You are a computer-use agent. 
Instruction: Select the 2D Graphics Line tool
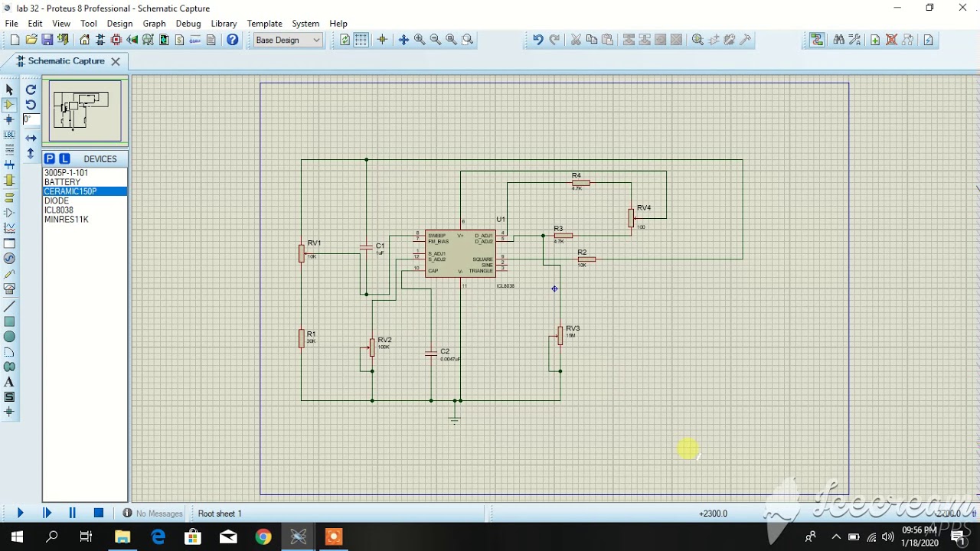[x=9, y=306]
